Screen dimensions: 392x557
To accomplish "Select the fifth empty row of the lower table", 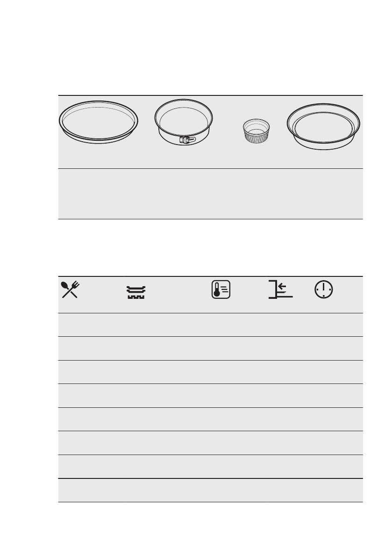I will (211, 419).
